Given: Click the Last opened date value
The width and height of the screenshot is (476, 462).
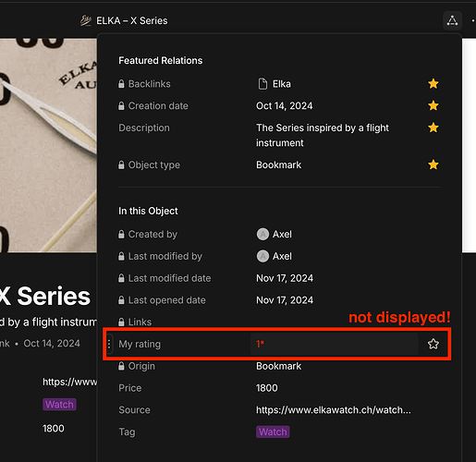Looking at the screenshot, I should coord(285,300).
